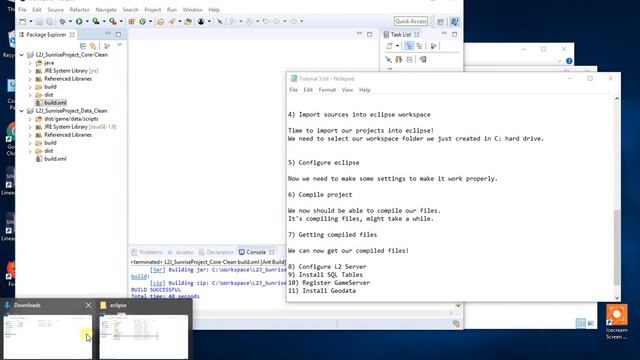This screenshot has height=360, width=640.
Task: Click the Notepad vertical scrollbar thumb
Action: pos(617,247)
